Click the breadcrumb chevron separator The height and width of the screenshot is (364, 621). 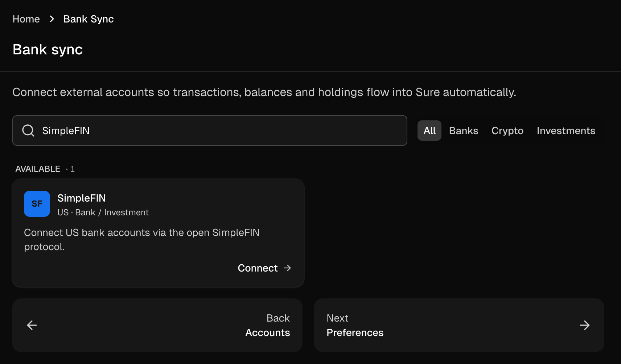(x=52, y=19)
